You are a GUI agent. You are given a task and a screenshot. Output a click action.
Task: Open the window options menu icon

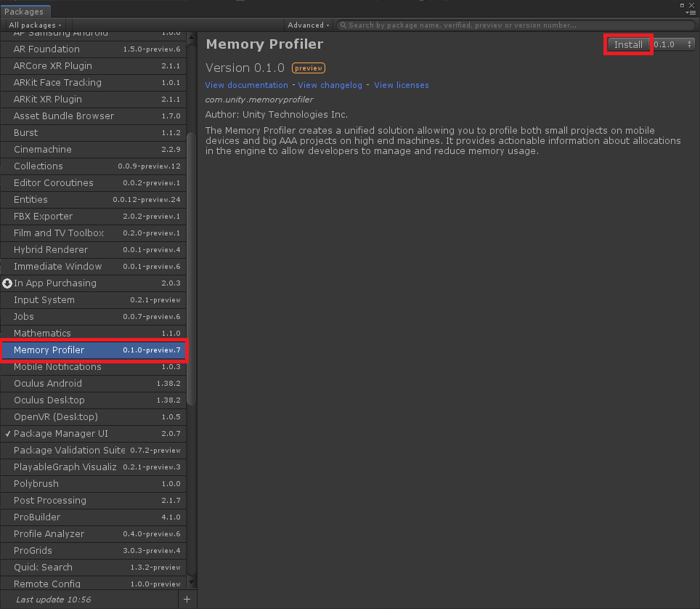691,12
